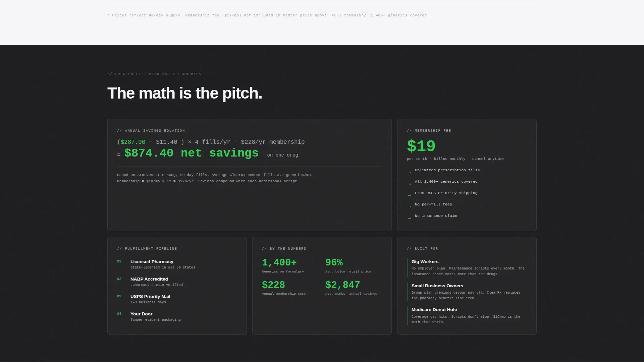
Task: Click the "Licensed Pharmacy" step title
Action: [152, 262]
